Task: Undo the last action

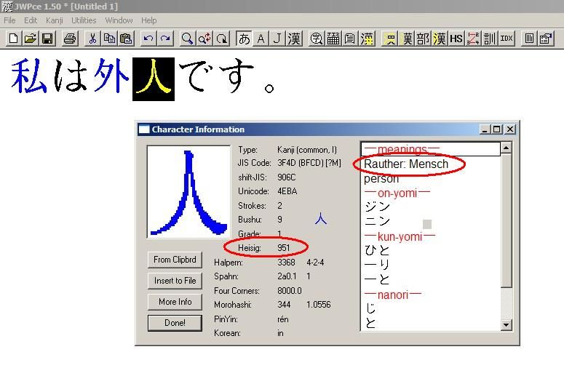Action: click(148, 38)
